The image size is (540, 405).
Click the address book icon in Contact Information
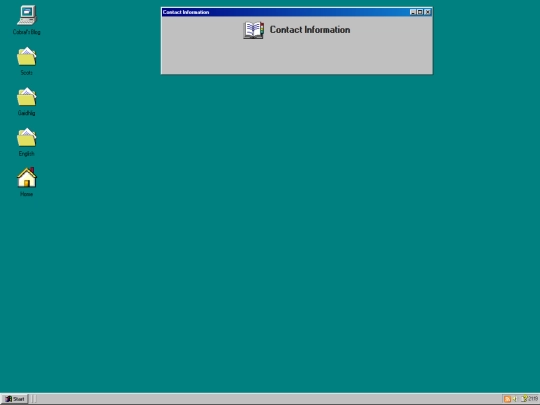254,30
